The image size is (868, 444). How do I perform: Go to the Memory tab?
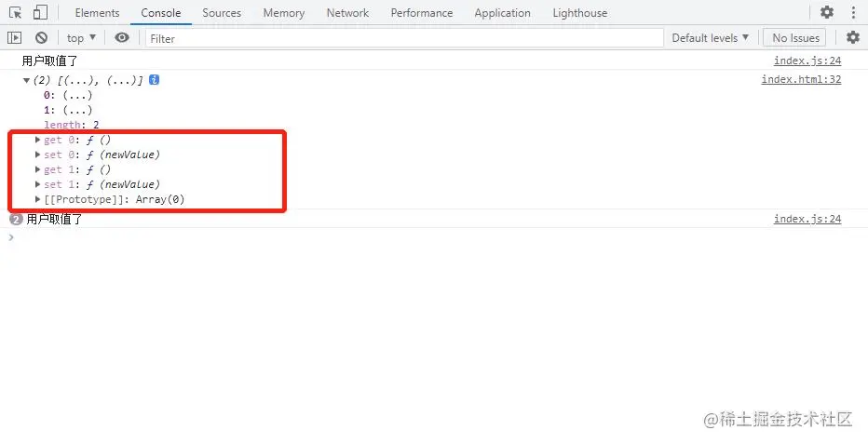tap(283, 13)
